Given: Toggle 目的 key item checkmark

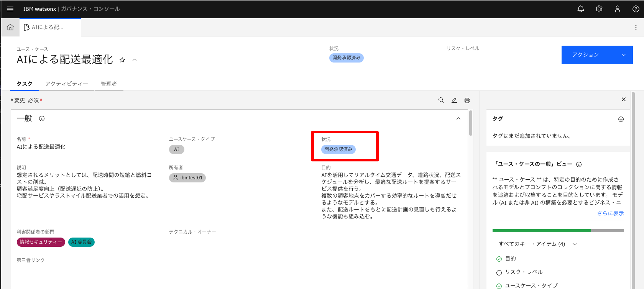Looking at the screenshot, I should tap(499, 259).
